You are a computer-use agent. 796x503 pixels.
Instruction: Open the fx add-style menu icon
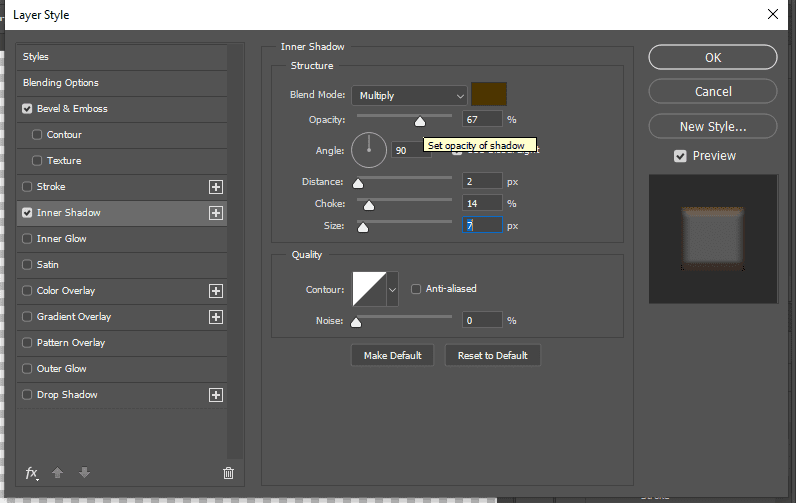31,473
